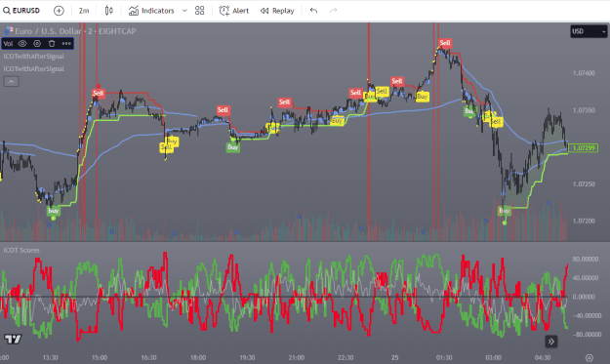The image size is (610, 364).
Task: Click the current price label 1.07299
Action: [583, 147]
